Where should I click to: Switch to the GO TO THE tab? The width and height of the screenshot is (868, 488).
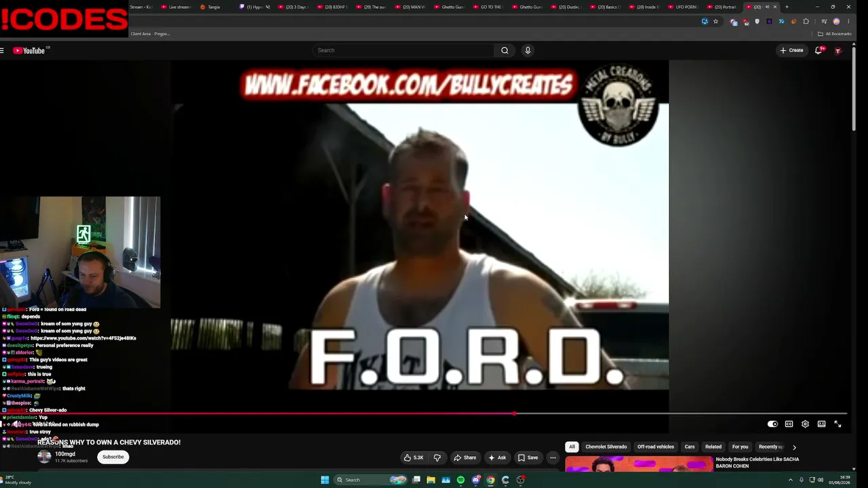click(x=489, y=7)
